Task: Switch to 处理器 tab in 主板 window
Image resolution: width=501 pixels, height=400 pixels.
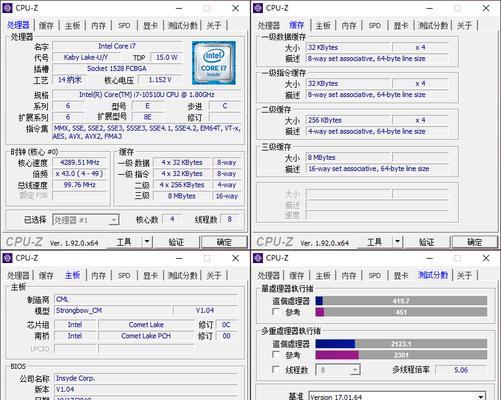Action: point(18,276)
